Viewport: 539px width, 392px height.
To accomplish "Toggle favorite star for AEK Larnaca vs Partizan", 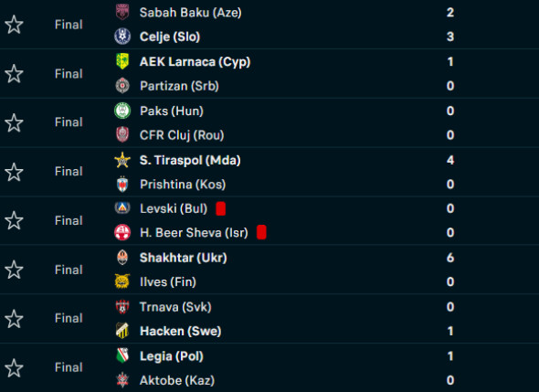I will 14,74.
